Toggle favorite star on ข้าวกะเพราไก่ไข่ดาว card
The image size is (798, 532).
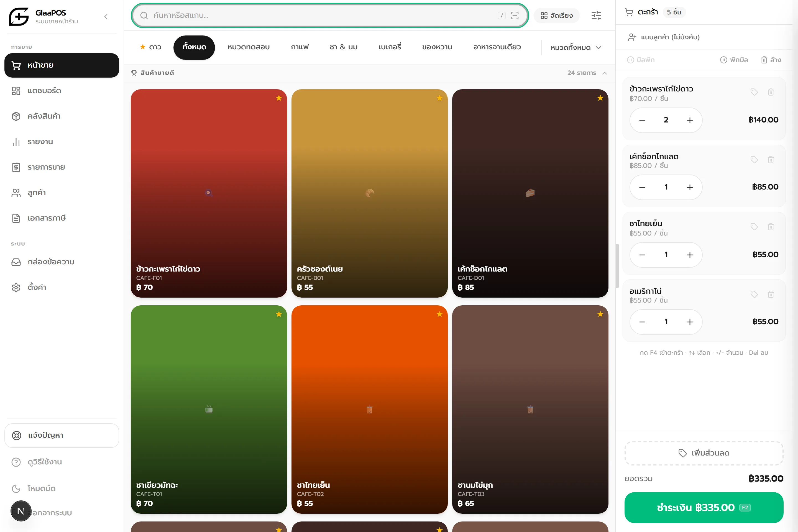pyautogui.click(x=279, y=98)
